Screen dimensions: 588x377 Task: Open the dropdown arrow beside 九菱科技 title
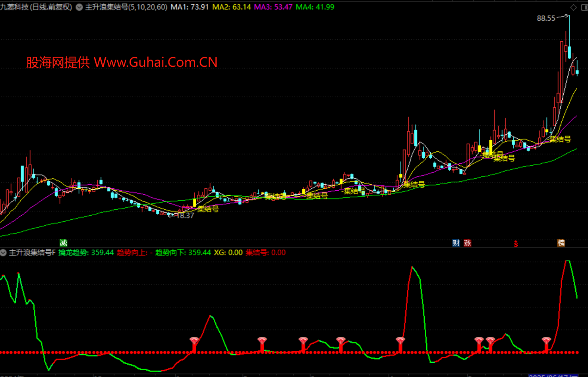pyautogui.click(x=79, y=7)
